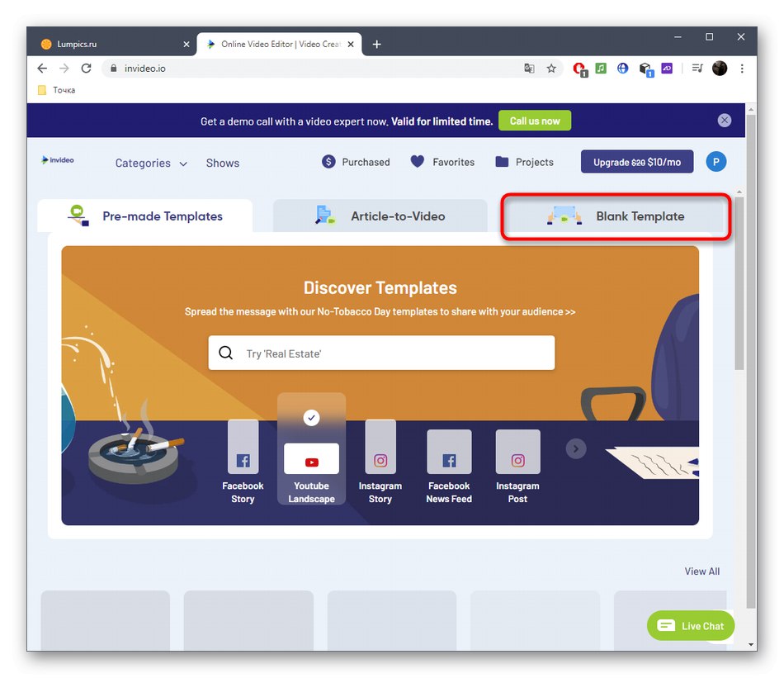Click the address bar URL
Viewport: 784px width, 678px height.
(145, 68)
